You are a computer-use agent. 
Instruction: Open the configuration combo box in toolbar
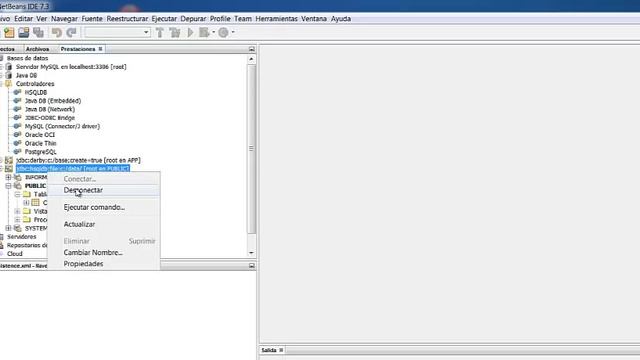click(x=118, y=32)
